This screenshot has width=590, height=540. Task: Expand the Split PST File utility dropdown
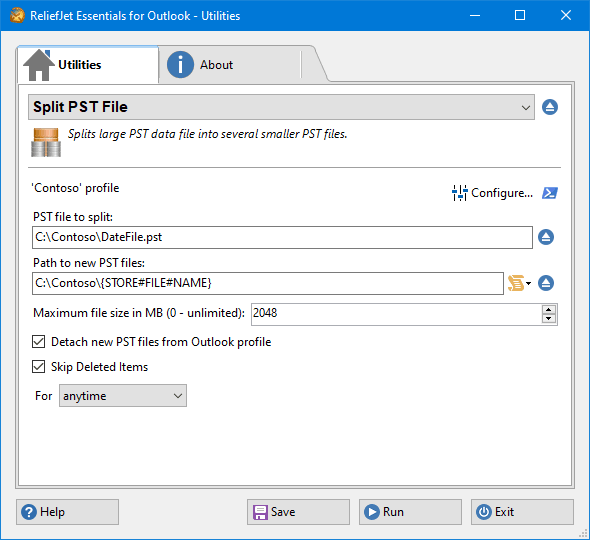click(281, 107)
